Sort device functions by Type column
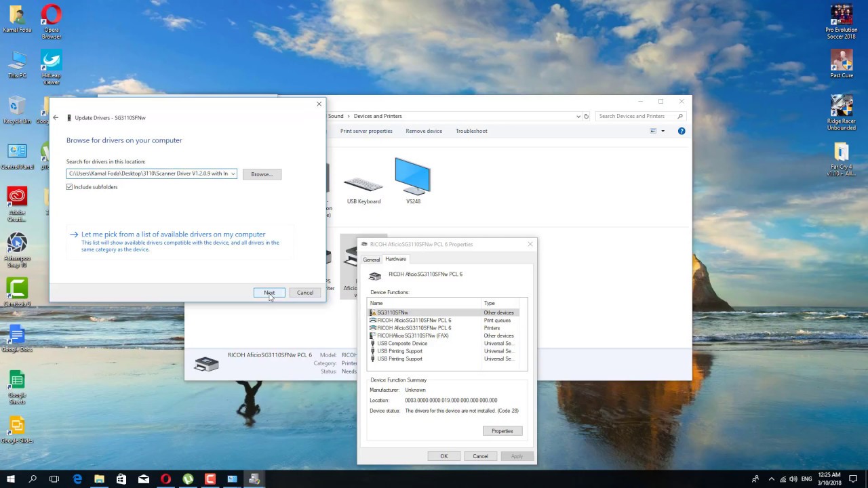Image resolution: width=868 pixels, height=488 pixels. 500,303
